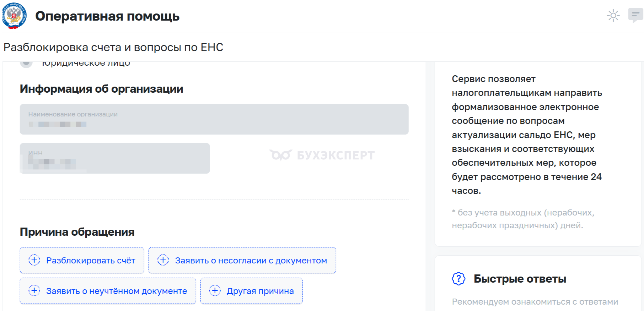Open the Быстрые ответы section heading
The height and width of the screenshot is (311, 644).
point(520,279)
